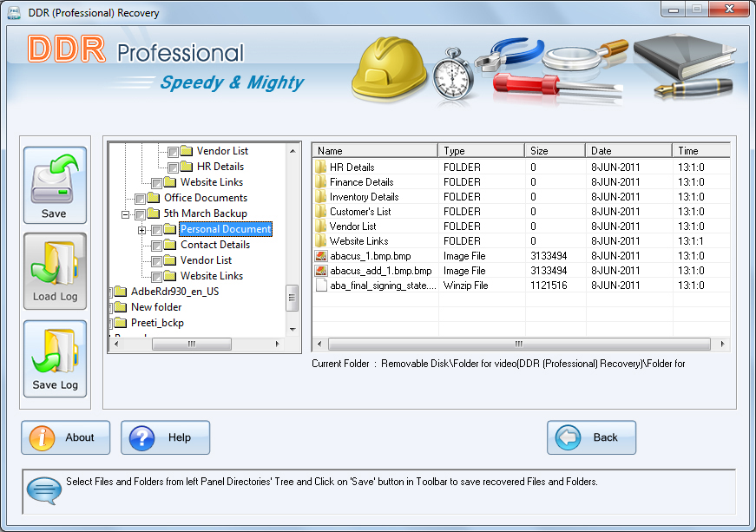Click the Website Links folder icon in file list
The height and width of the screenshot is (532, 756).
(320, 241)
